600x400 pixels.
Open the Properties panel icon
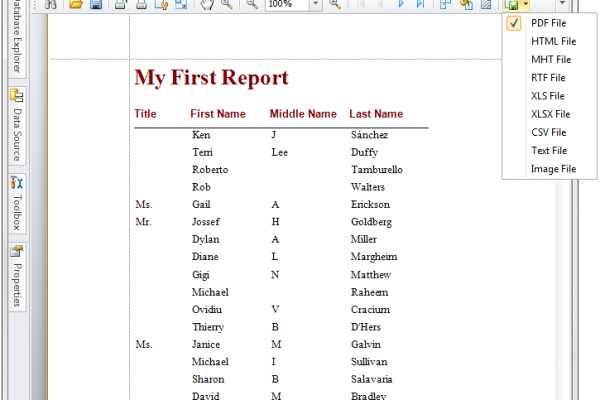pos(17,251)
